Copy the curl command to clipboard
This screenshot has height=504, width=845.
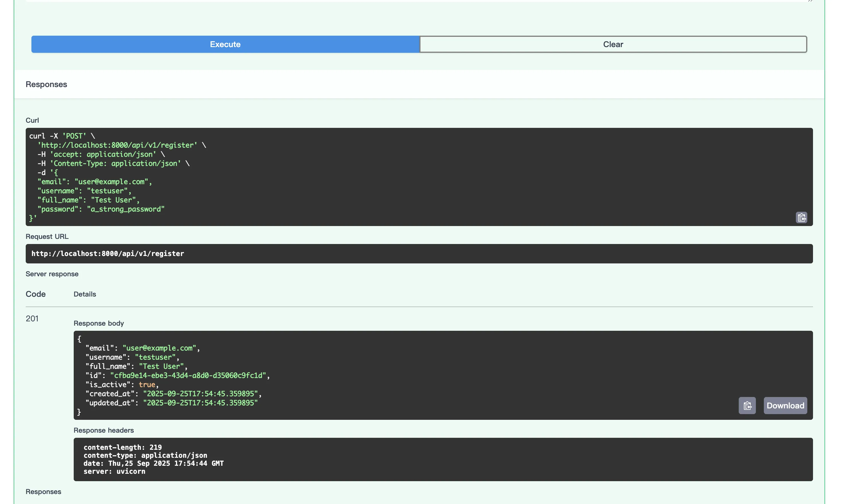[801, 217]
